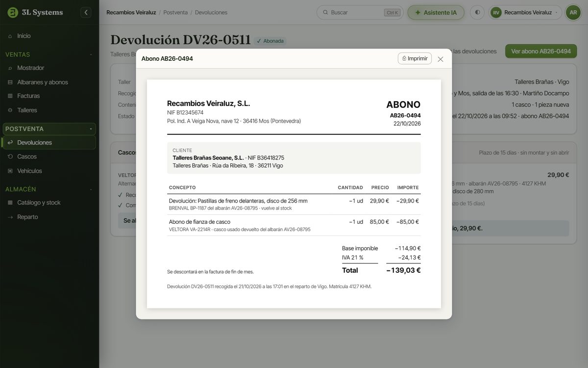Go to Albaranes y abonos
The height and width of the screenshot is (368, 588).
click(49, 82)
